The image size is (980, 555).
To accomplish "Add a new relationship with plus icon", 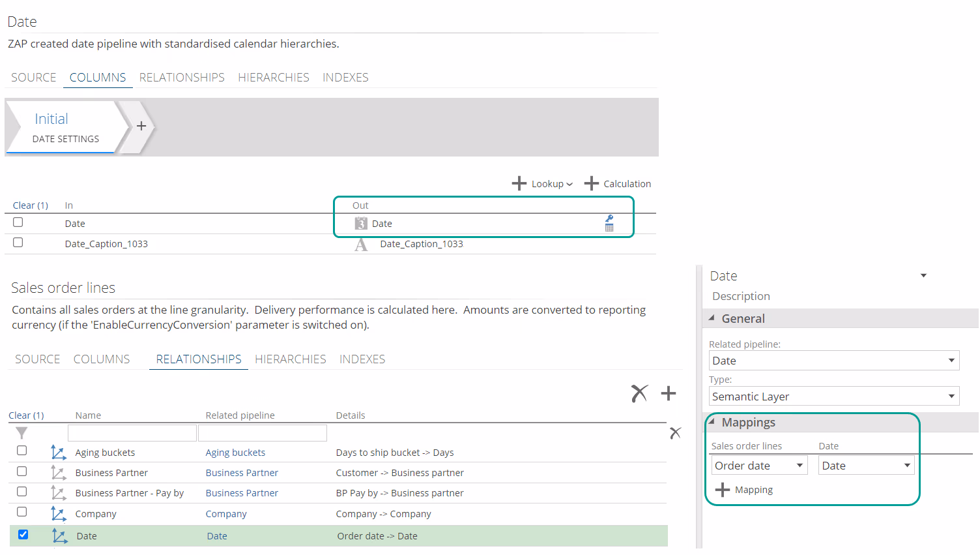I will click(x=669, y=393).
